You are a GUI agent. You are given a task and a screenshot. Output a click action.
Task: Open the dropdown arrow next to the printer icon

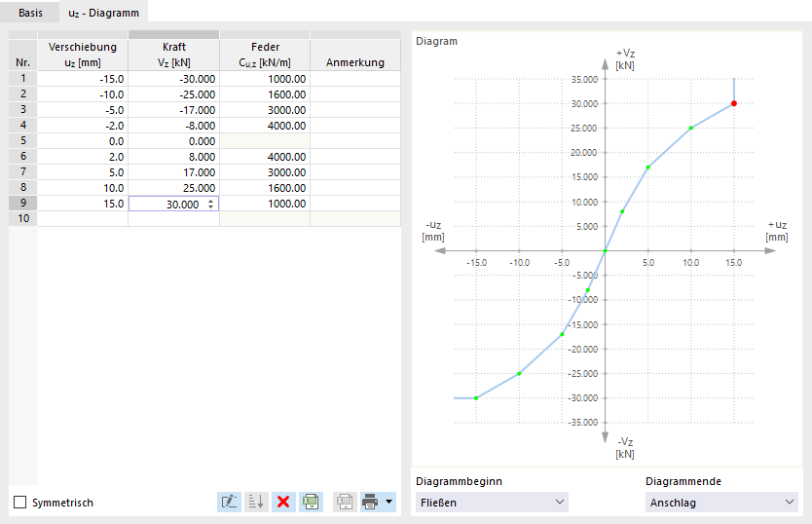click(x=388, y=502)
